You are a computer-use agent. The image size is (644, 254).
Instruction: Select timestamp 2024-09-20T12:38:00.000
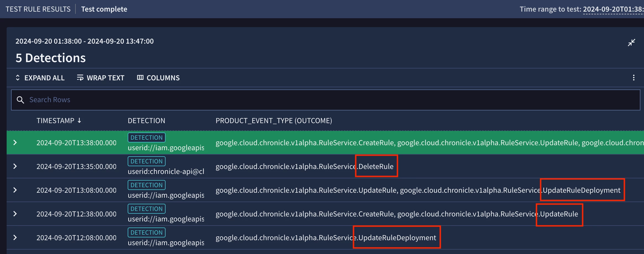pos(77,214)
